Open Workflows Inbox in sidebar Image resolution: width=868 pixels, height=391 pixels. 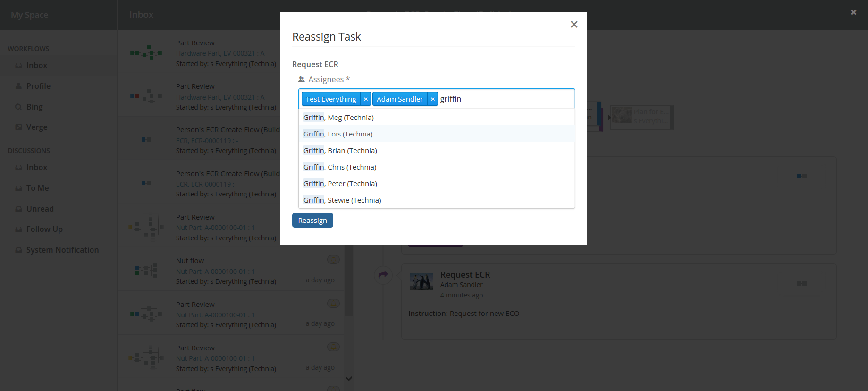pyautogui.click(x=36, y=65)
